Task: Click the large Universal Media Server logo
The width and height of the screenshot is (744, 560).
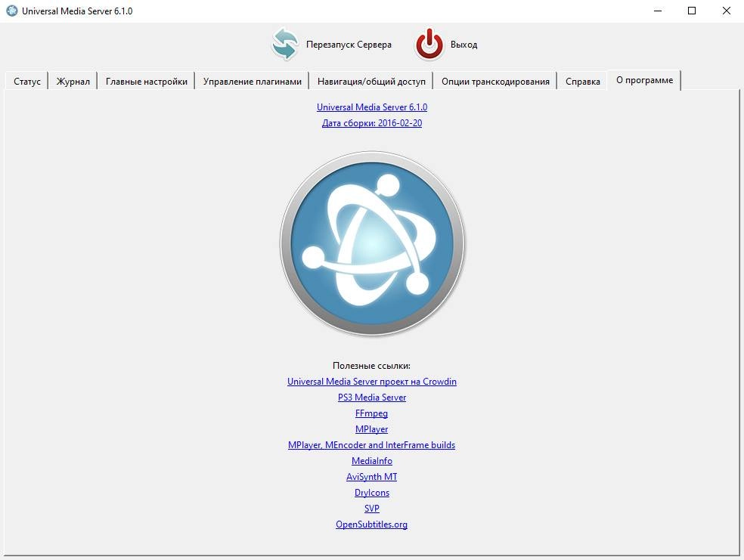Action: (372, 243)
